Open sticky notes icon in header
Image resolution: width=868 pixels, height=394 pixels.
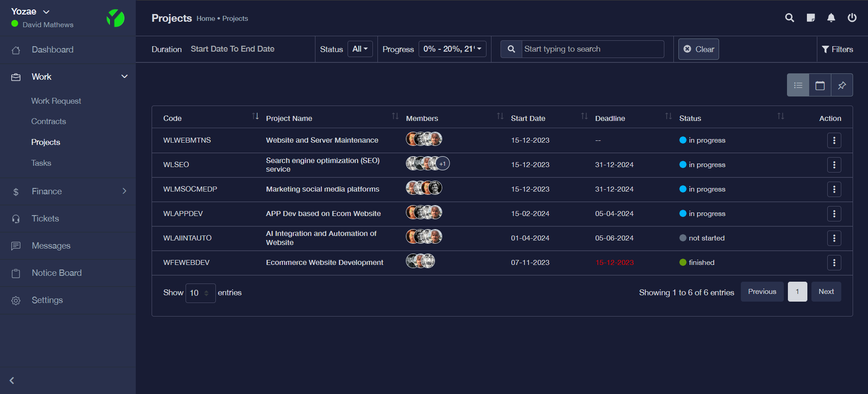pyautogui.click(x=811, y=18)
